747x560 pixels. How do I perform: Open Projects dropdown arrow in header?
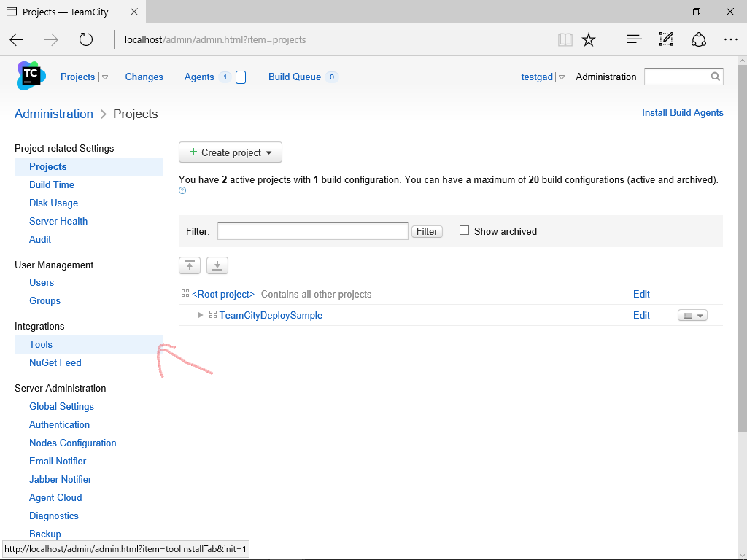(105, 77)
